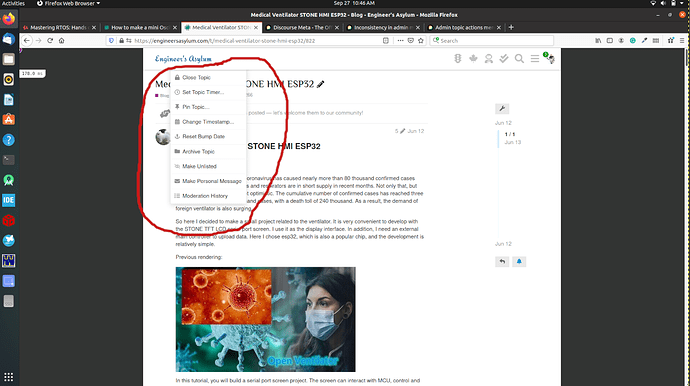Click the traffic light icon in site header
The height and width of the screenshot is (386, 690).
pyautogui.click(x=458, y=59)
